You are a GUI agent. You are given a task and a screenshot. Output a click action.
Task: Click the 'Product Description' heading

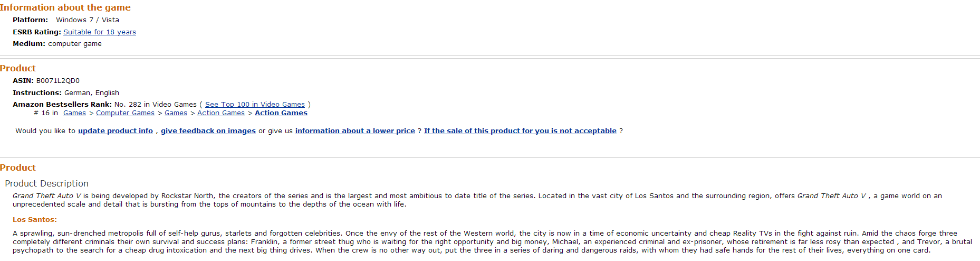pos(46,183)
